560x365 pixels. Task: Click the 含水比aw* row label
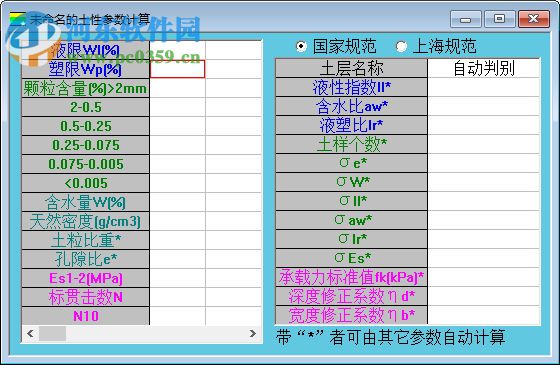tap(351, 106)
